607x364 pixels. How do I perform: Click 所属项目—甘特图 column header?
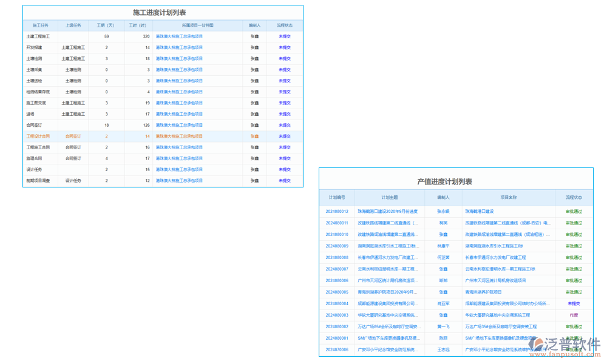pos(197,25)
